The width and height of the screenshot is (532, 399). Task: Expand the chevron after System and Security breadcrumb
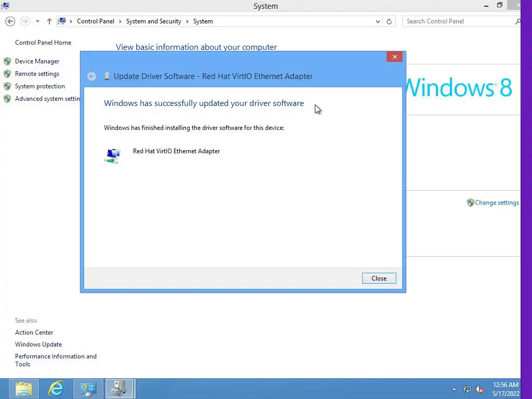tap(187, 21)
